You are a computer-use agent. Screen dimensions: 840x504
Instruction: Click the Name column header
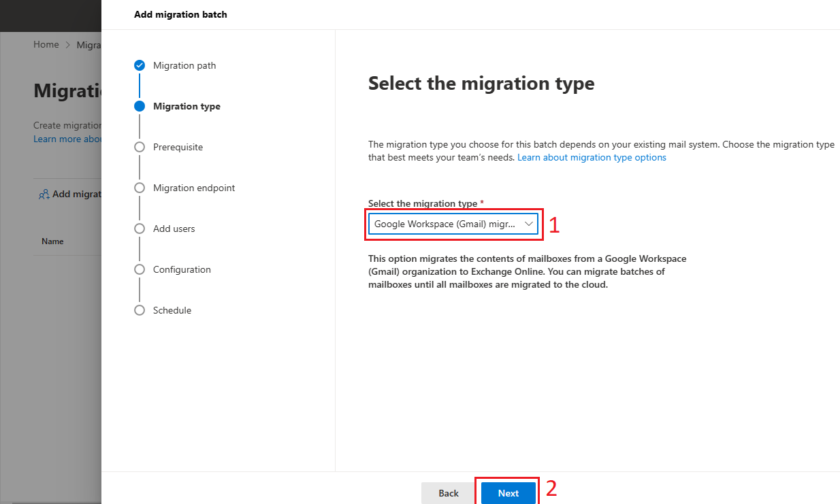[52, 241]
